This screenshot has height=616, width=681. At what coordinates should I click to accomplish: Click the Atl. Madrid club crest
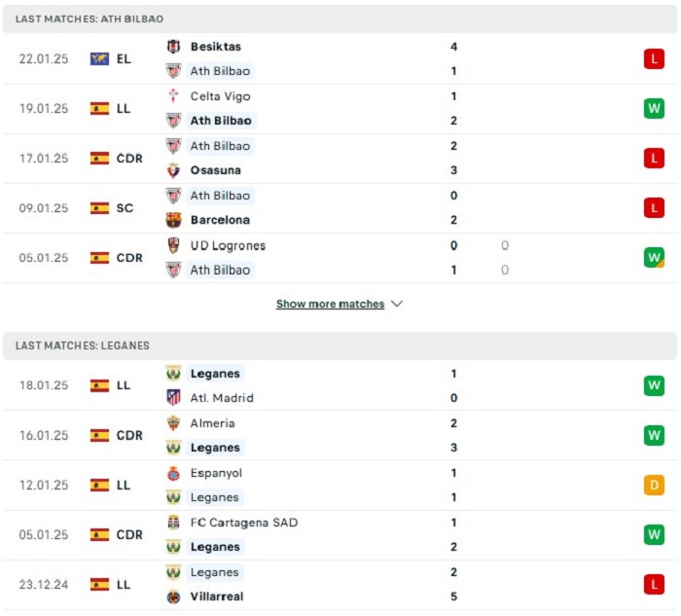coord(173,397)
